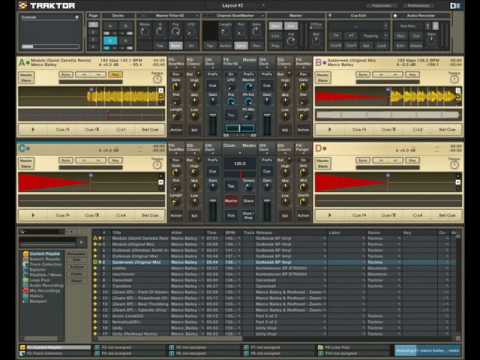
Task: Click the Current Playlist favorite in the bottom bar
Action: coord(55,347)
